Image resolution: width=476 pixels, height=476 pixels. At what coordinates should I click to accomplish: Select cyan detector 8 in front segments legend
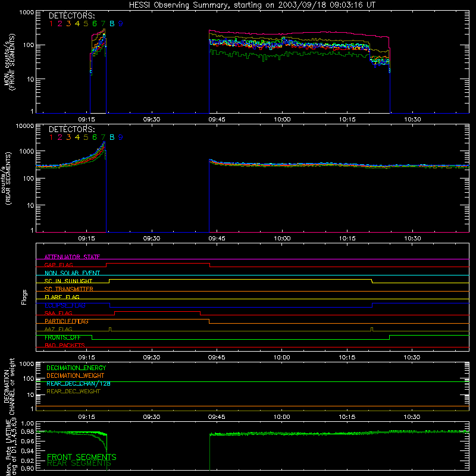coord(112,24)
